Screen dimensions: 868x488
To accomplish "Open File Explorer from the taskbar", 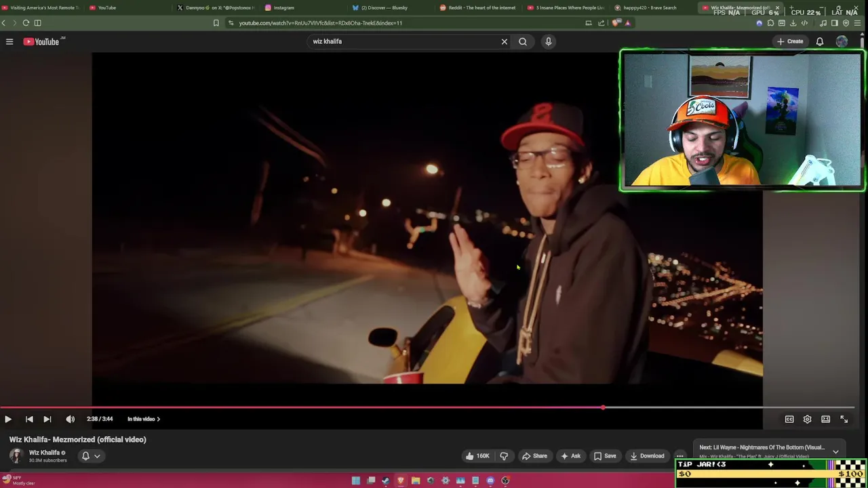I will pyautogui.click(x=416, y=481).
